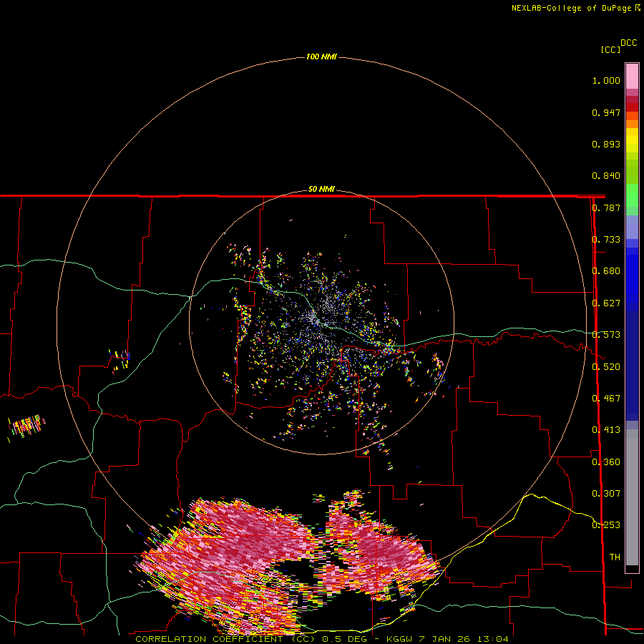Select the 0.840 scale value

click(606, 176)
